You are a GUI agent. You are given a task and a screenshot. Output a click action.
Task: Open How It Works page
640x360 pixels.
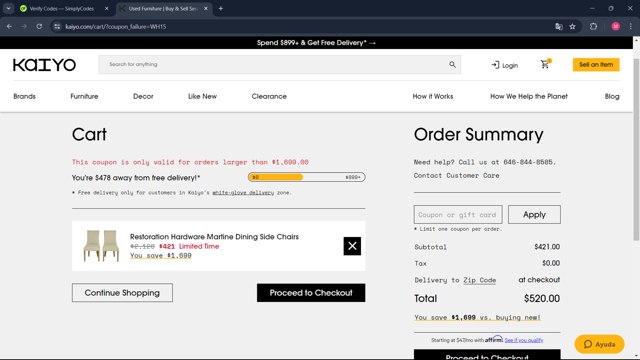[x=433, y=96]
